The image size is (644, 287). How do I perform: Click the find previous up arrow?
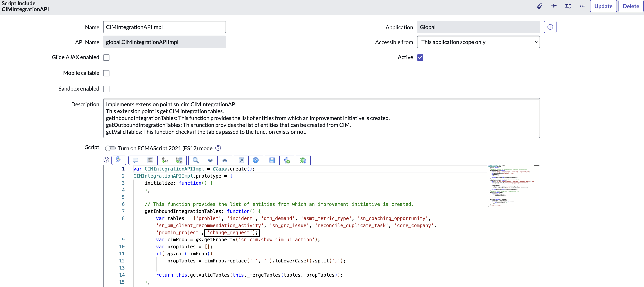(225, 160)
